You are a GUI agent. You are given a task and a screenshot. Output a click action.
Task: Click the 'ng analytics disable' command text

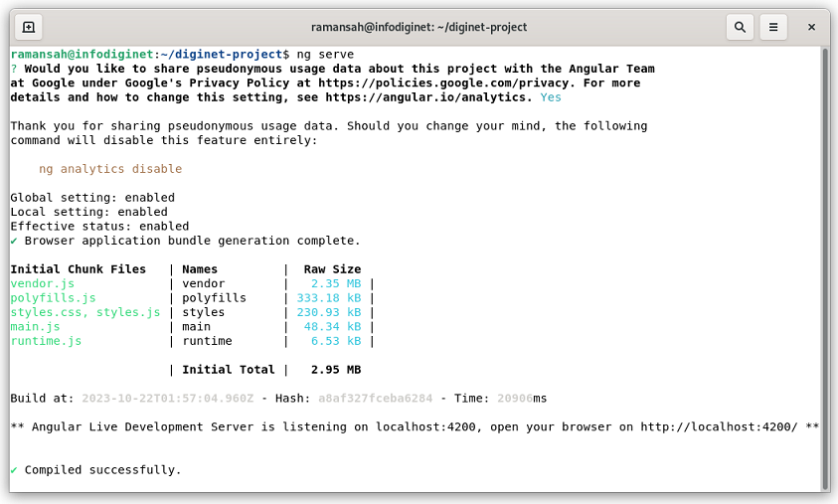tap(110, 169)
